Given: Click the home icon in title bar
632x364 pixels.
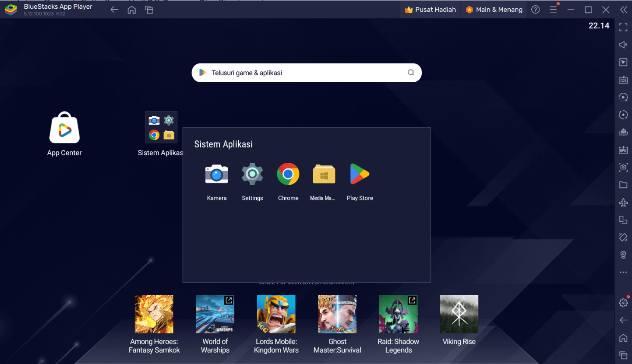Looking at the screenshot, I should click(x=132, y=10).
